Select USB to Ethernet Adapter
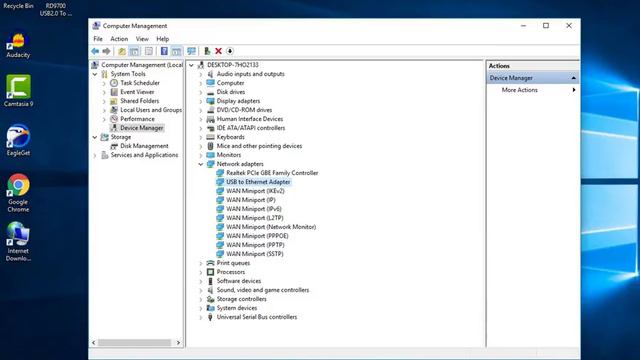This screenshot has height=360, width=640. 258,182
